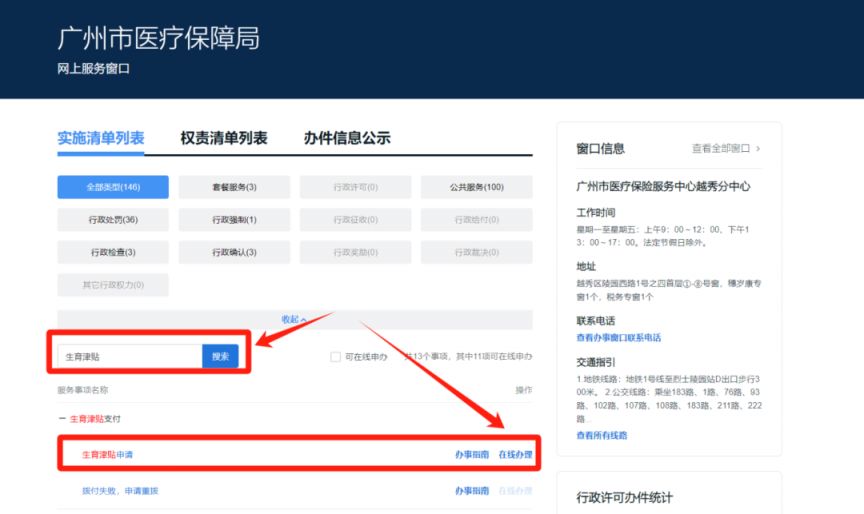Tick the 可在线申办 checkbox

click(x=335, y=357)
